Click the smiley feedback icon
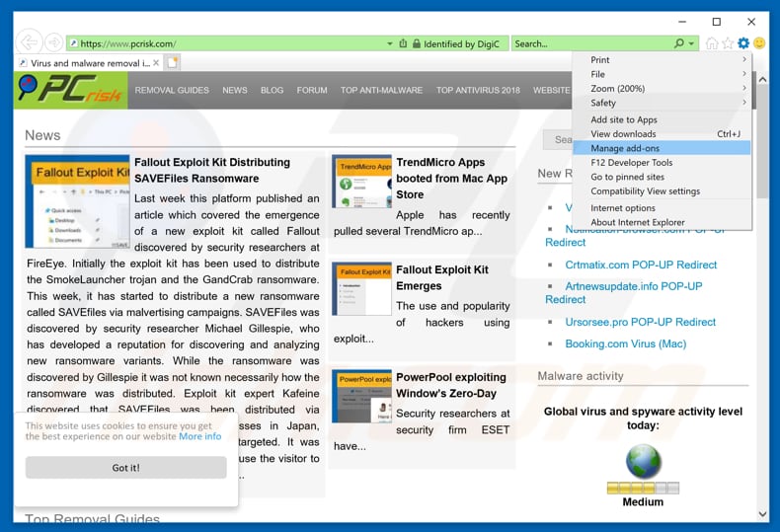This screenshot has width=780, height=532. coord(759,43)
